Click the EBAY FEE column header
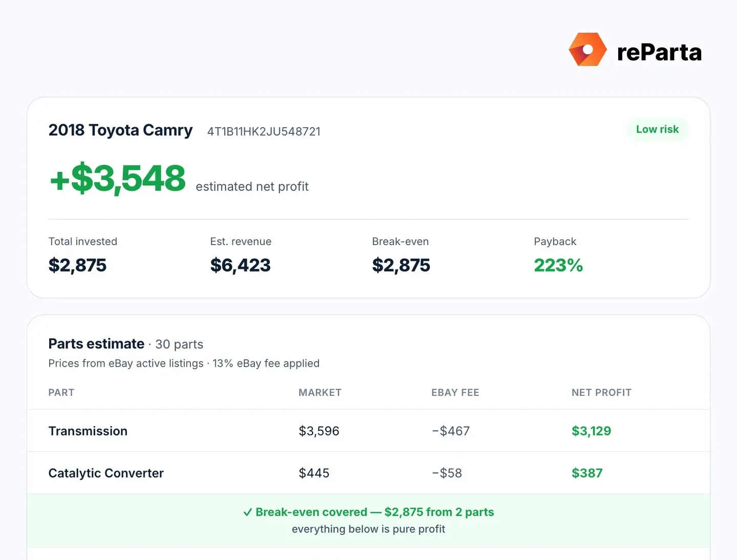Viewport: 737px width, 560px height. tap(455, 392)
